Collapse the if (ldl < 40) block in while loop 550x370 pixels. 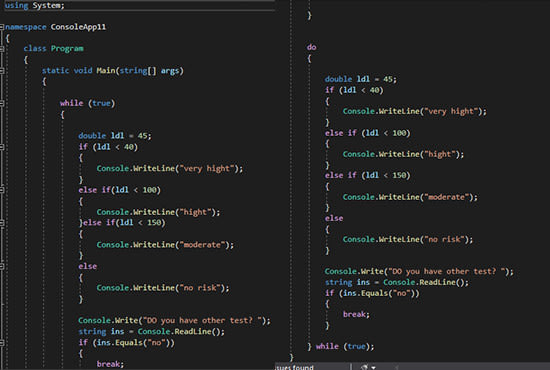2,147
